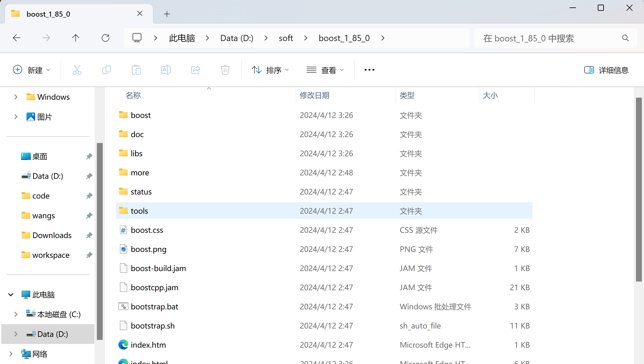Screen dimensions: 644x364
Task: Click the pin icon next to code
Action: pyautogui.click(x=89, y=196)
